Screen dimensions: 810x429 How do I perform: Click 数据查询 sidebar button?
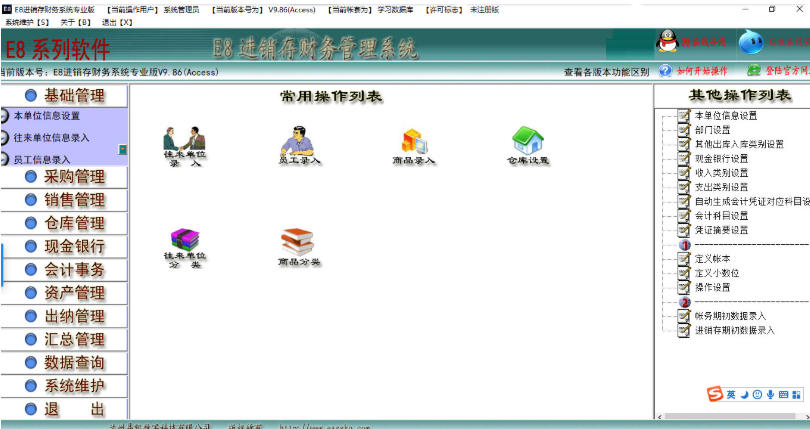pos(64,363)
